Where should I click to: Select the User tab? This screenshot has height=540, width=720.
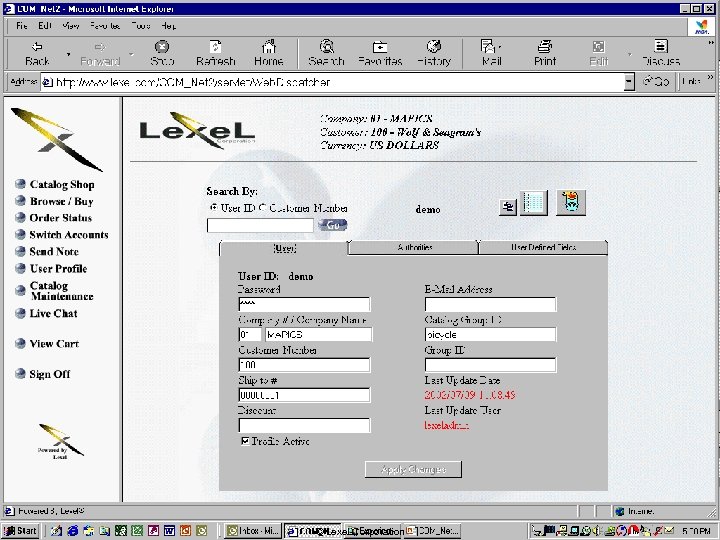tap(285, 248)
